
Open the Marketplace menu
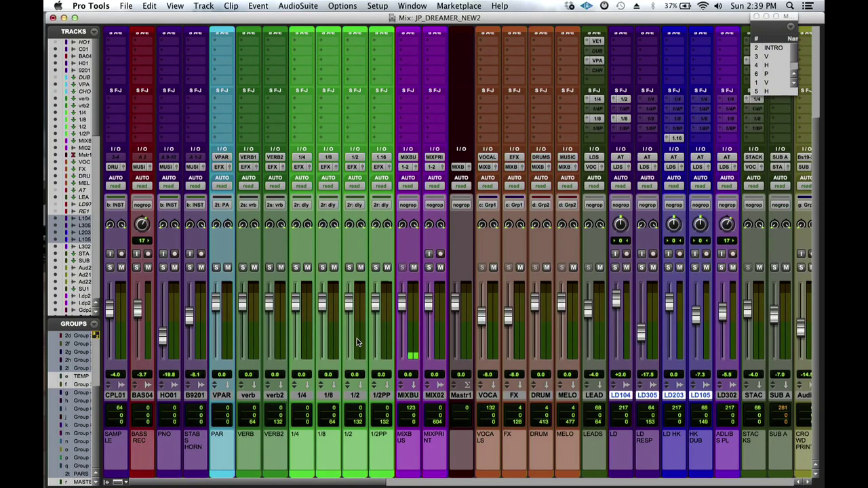coord(459,6)
